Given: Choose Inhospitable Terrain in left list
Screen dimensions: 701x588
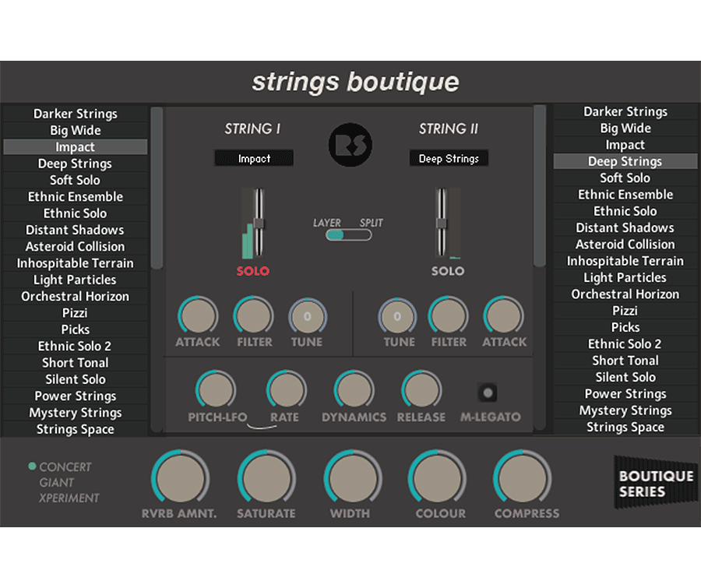Looking at the screenshot, I should click(x=75, y=262).
